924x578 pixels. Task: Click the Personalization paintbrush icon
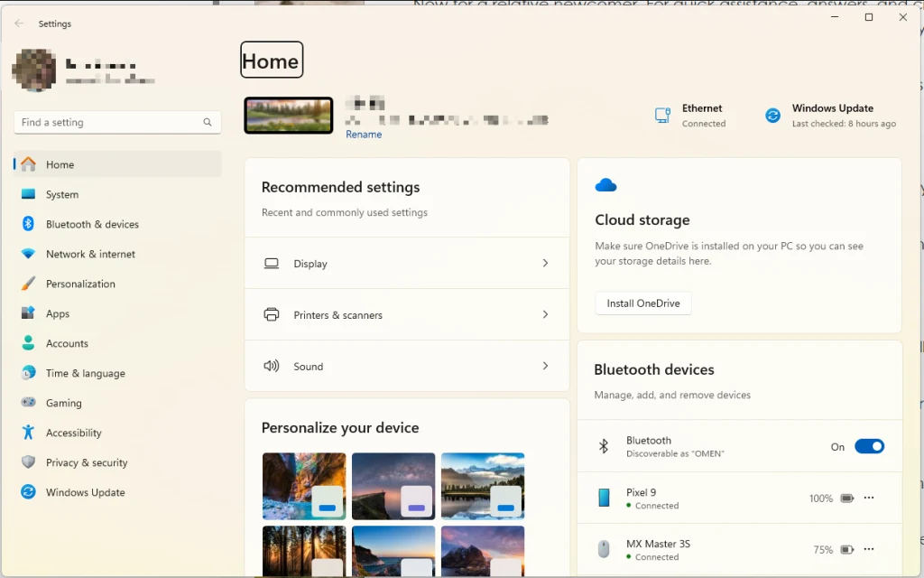pyautogui.click(x=28, y=284)
